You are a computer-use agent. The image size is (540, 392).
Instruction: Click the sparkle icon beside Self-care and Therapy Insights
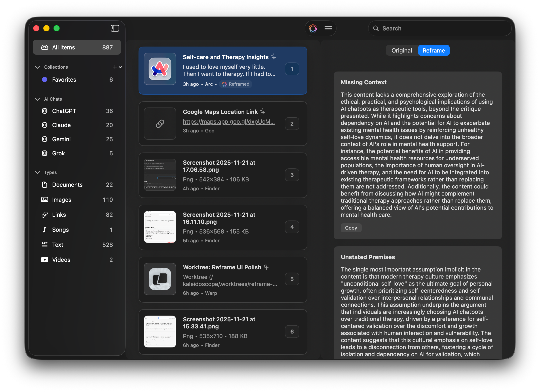tap(274, 57)
